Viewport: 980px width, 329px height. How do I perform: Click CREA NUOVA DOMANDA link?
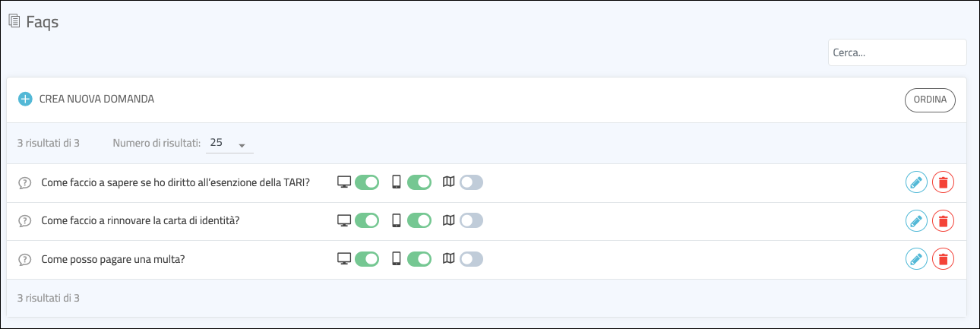click(96, 99)
